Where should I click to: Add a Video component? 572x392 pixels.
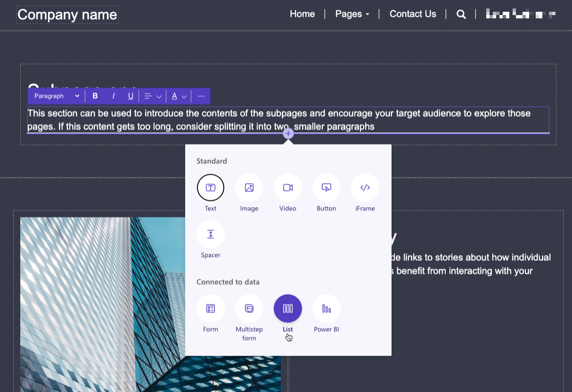click(288, 187)
